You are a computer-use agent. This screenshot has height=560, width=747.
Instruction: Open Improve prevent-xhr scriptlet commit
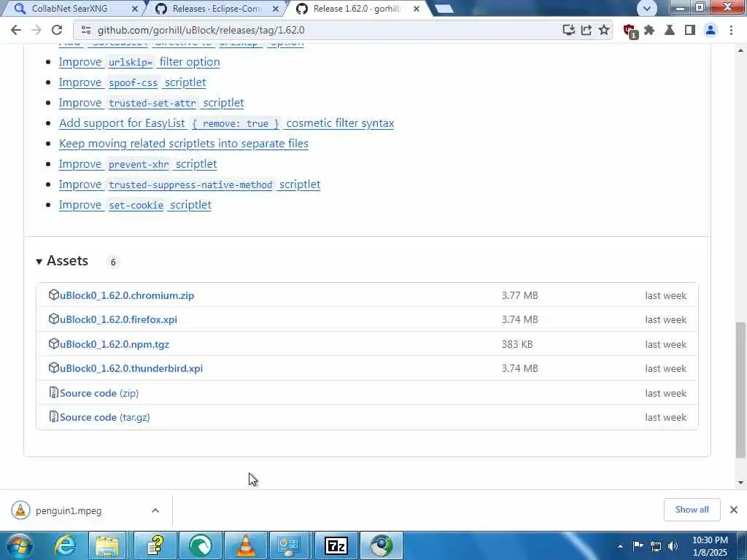(138, 164)
